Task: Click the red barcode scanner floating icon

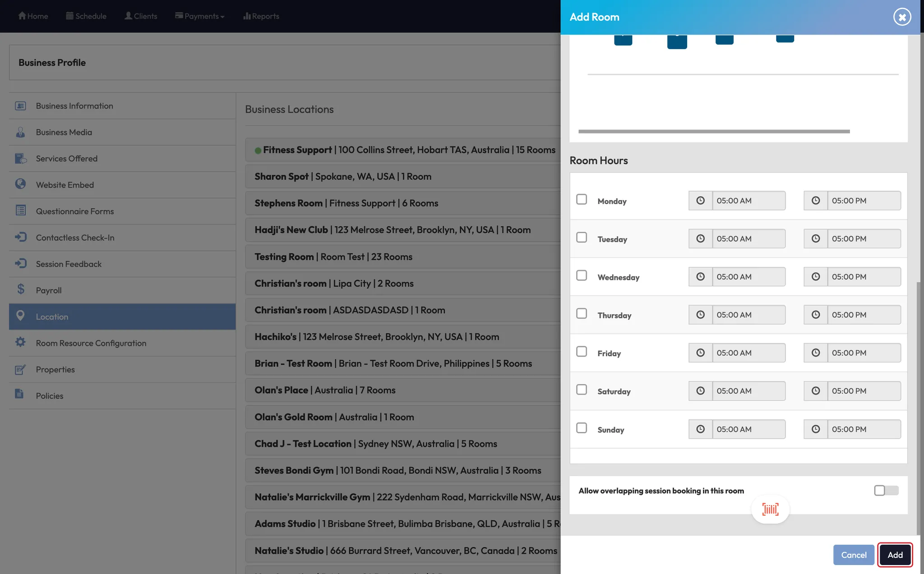Action: click(x=770, y=510)
